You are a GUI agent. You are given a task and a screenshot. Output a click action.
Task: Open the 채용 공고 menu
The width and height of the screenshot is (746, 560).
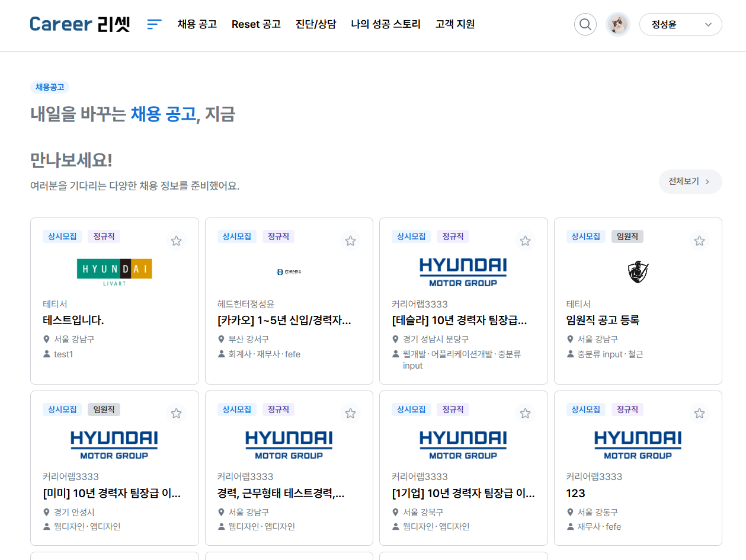tap(197, 24)
